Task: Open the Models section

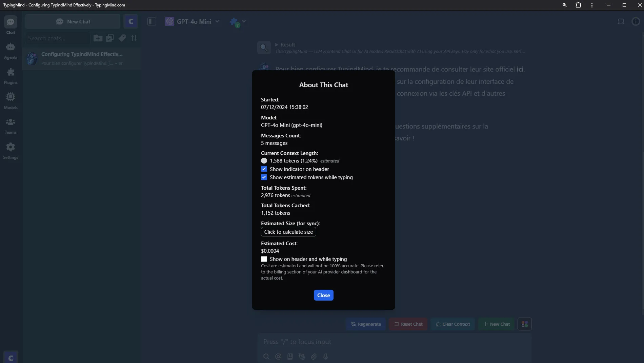Action: [11, 101]
